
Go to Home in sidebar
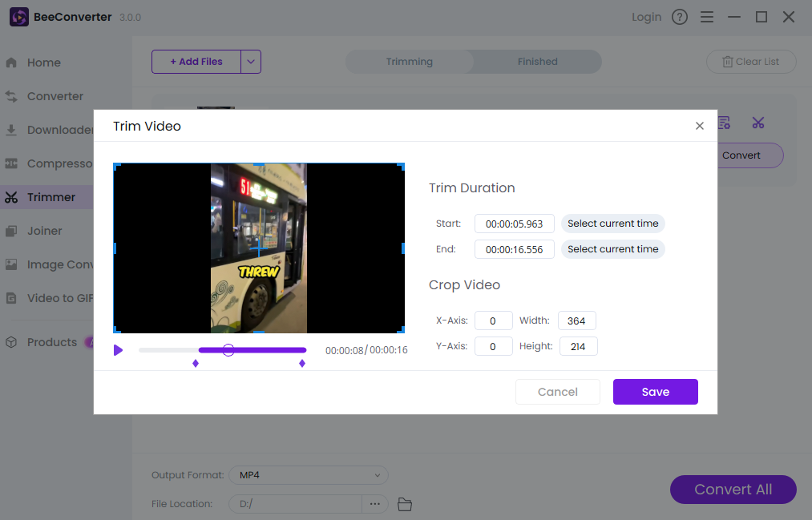44,62
